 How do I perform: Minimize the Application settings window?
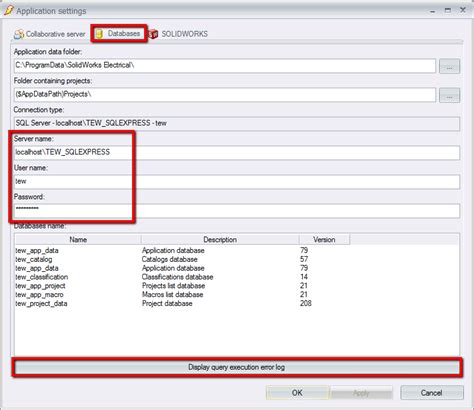[433, 11]
